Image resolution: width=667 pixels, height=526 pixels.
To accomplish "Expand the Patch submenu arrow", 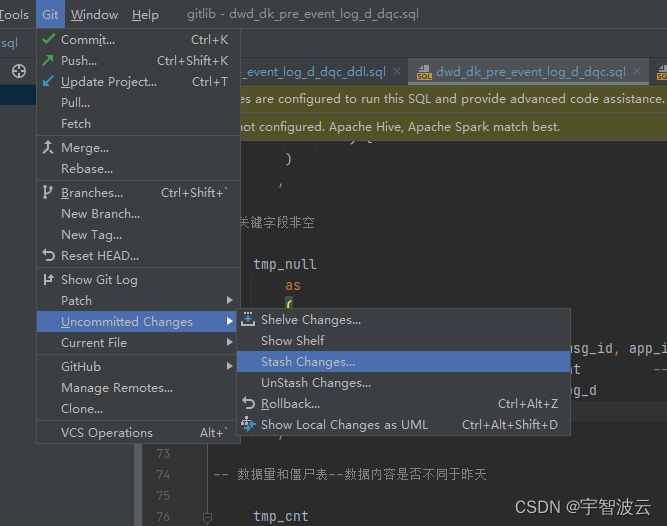I will point(230,300).
